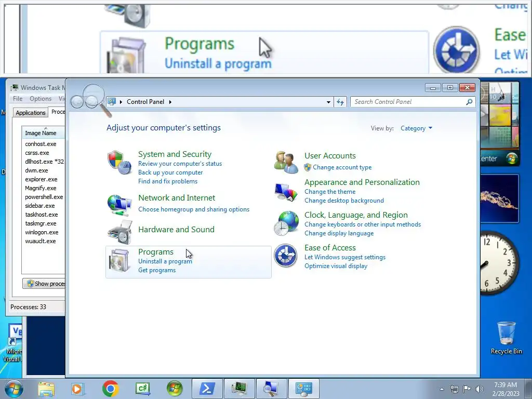The image size is (532, 399).
Task: Launch Windows Media Player from taskbar
Action: (77, 389)
